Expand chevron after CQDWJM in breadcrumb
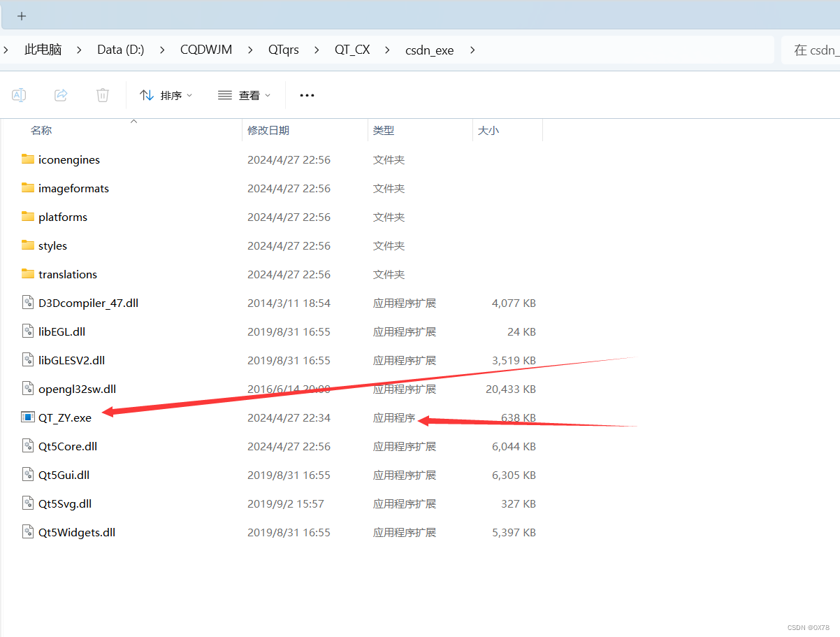 point(250,50)
